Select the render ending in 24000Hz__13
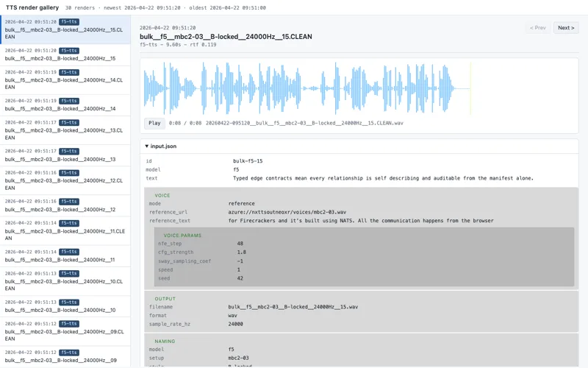The width and height of the screenshot is (588, 368). coord(65,155)
